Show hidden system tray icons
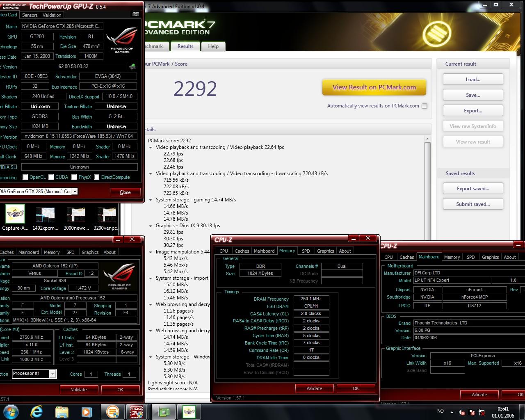 coord(452,412)
